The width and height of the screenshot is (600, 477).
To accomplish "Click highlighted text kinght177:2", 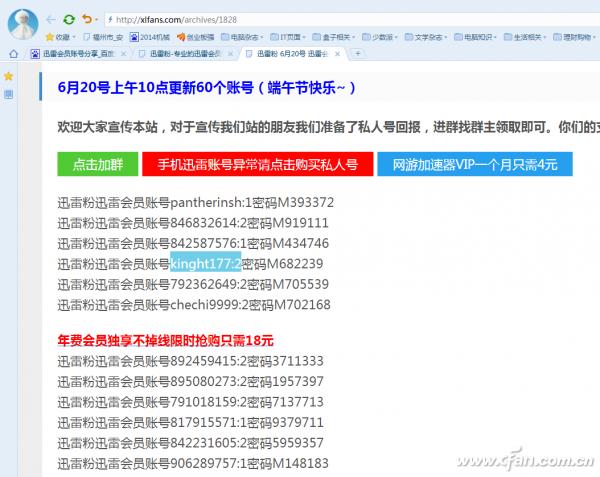I will pyautogui.click(x=205, y=264).
